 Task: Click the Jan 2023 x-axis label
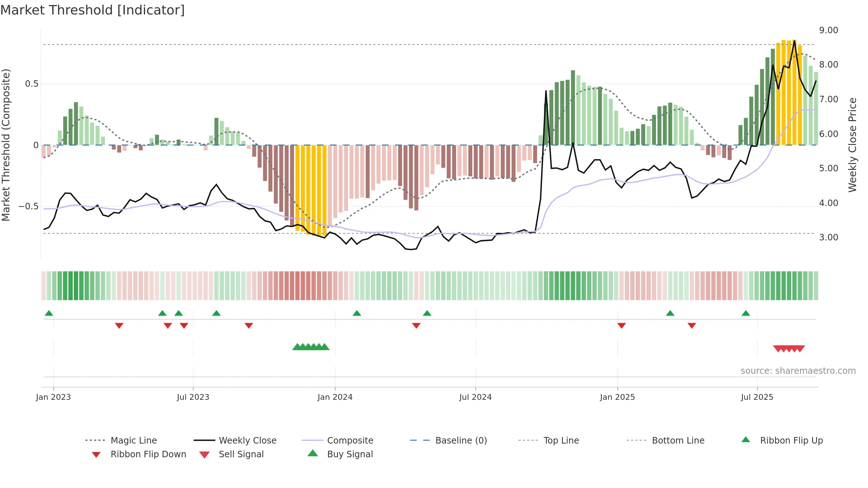pyautogui.click(x=54, y=397)
